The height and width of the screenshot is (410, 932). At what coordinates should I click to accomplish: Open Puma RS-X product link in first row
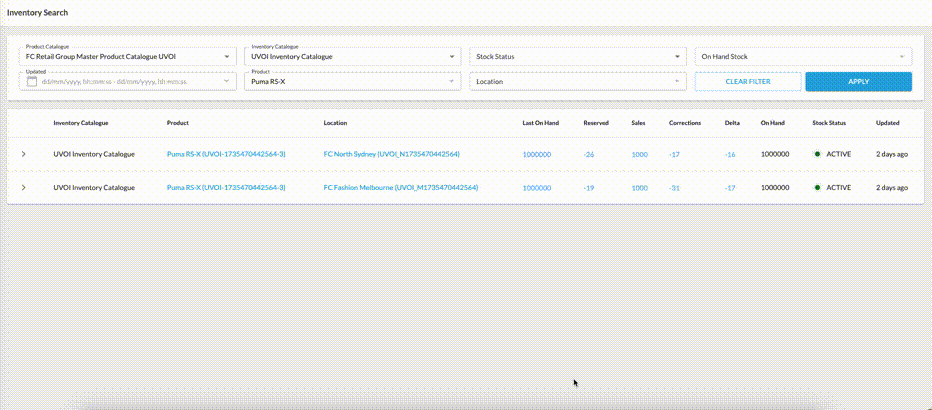pyautogui.click(x=226, y=154)
